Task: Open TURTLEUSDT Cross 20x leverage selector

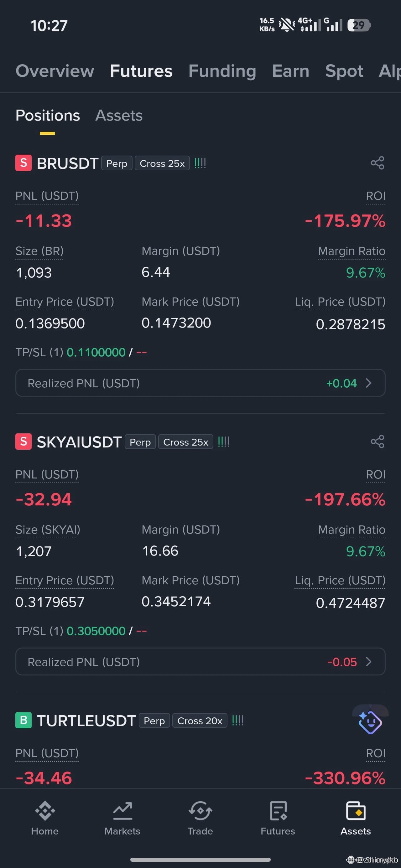Action: click(x=200, y=721)
